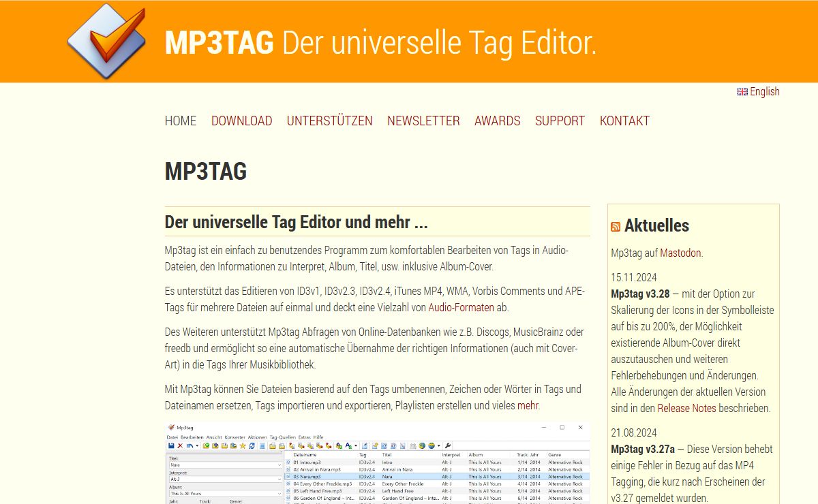Viewport: 818px width, 504px height.
Task: Go to the DOWNLOAD page
Action: click(241, 121)
